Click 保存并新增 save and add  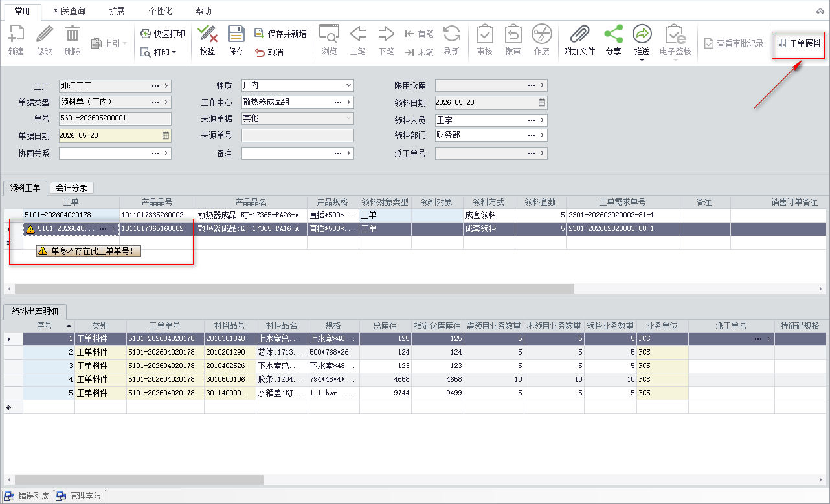[x=280, y=34]
